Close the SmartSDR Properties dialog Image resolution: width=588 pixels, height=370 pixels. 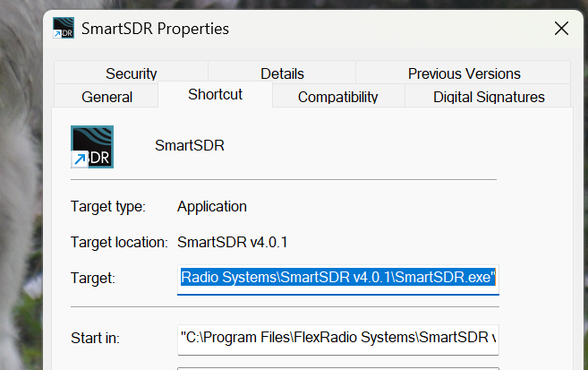coord(561,28)
